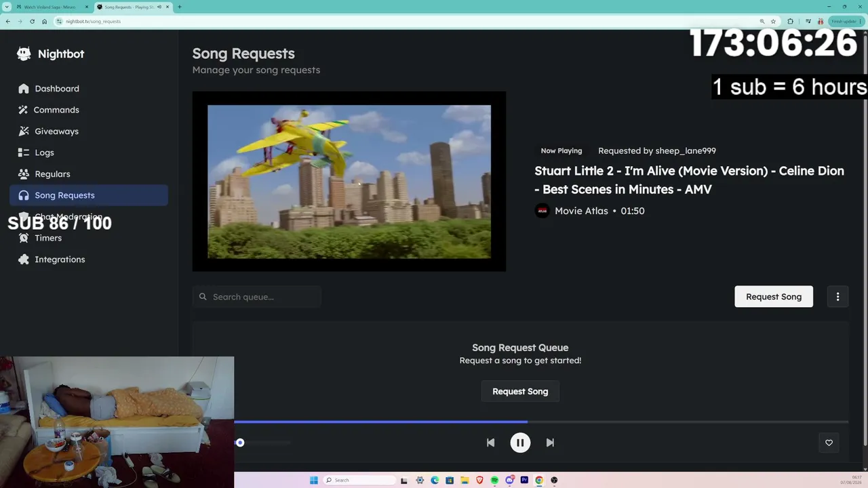Reload the current page
The width and height of the screenshot is (868, 488).
tap(32, 21)
